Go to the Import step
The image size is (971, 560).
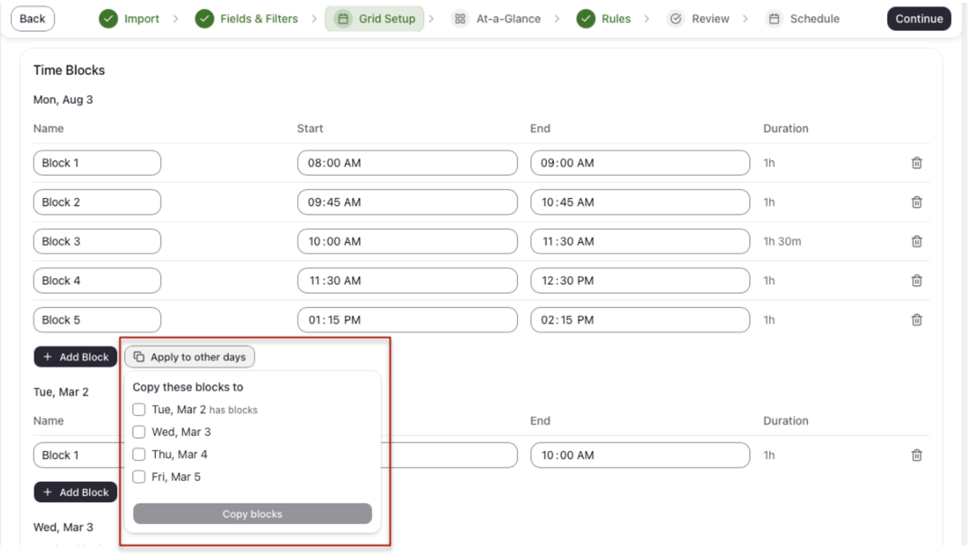pos(129,19)
